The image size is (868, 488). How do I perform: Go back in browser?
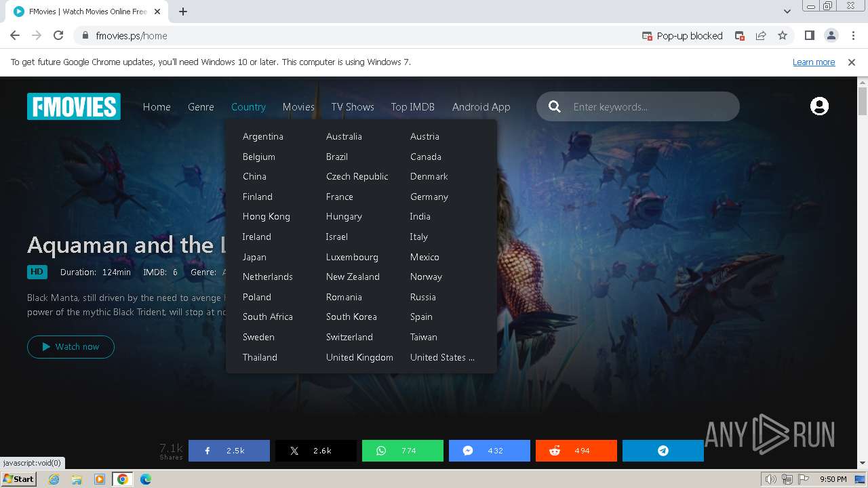pyautogui.click(x=15, y=36)
